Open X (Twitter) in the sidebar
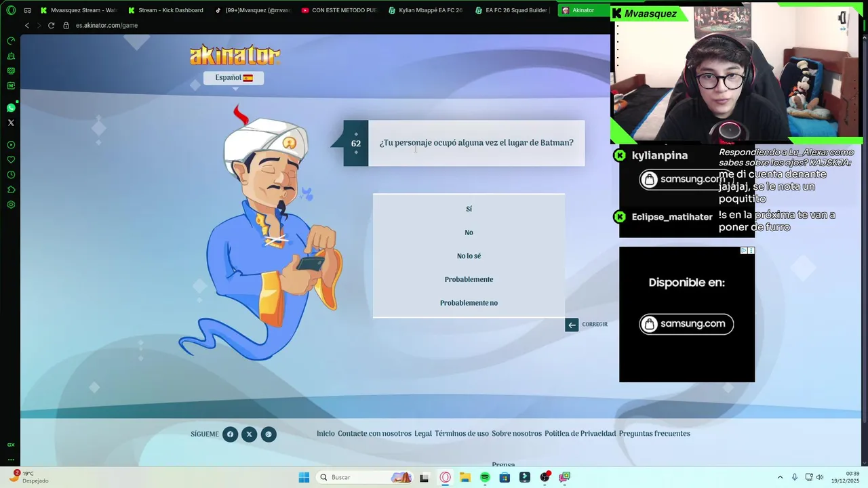Image resolution: width=868 pixels, height=488 pixels. tap(11, 123)
